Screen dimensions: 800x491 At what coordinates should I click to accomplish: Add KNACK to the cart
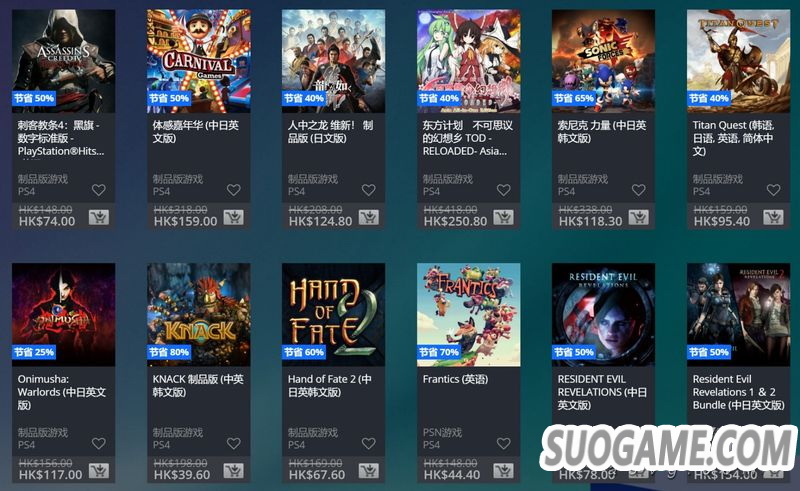click(x=234, y=471)
